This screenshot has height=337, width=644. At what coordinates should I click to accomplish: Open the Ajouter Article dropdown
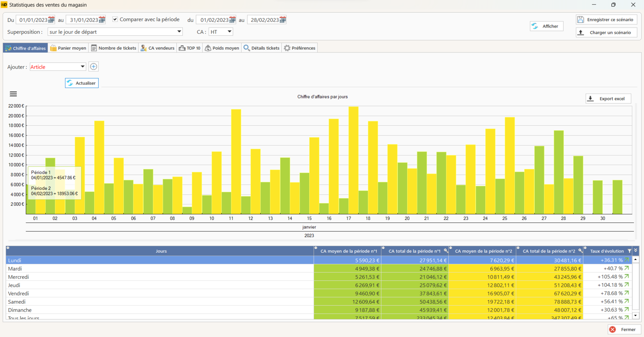[x=82, y=67]
